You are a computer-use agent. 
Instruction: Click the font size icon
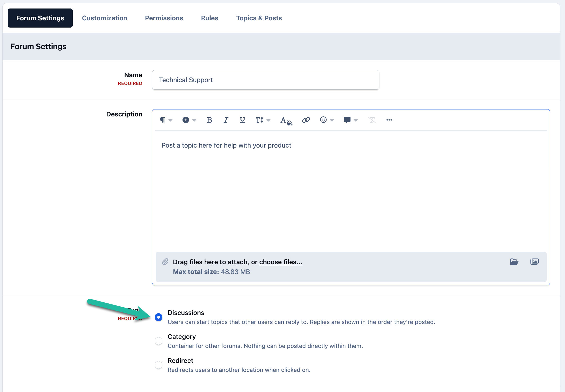(x=260, y=120)
